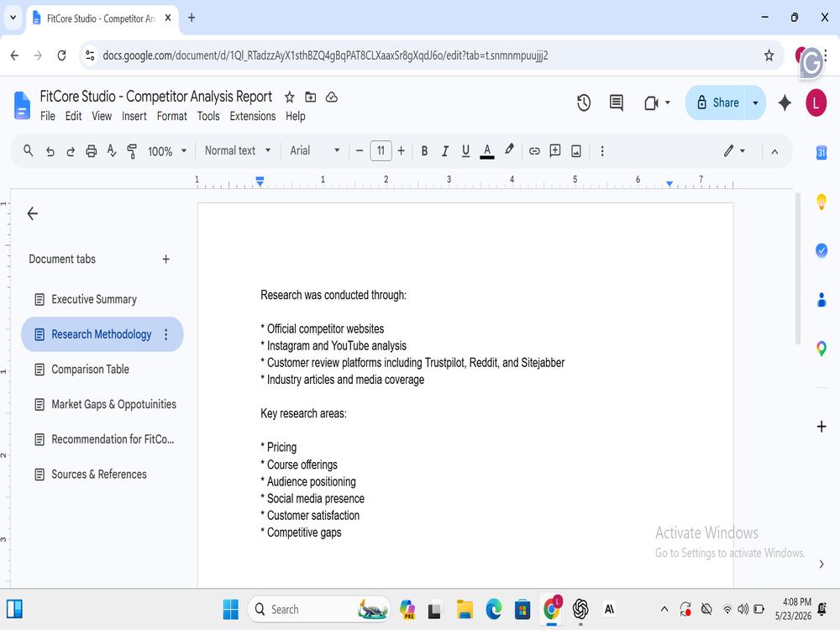
Task: Open the Arial font dropdown
Action: coord(314,150)
